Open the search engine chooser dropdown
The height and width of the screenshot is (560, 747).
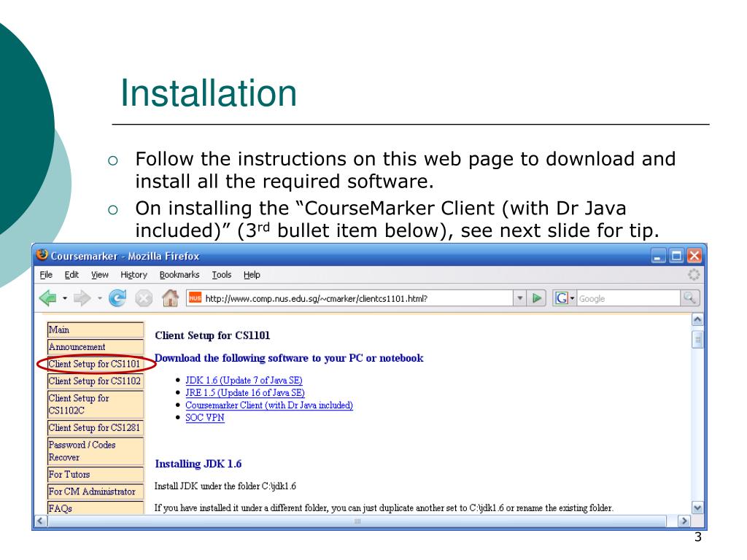click(572, 298)
